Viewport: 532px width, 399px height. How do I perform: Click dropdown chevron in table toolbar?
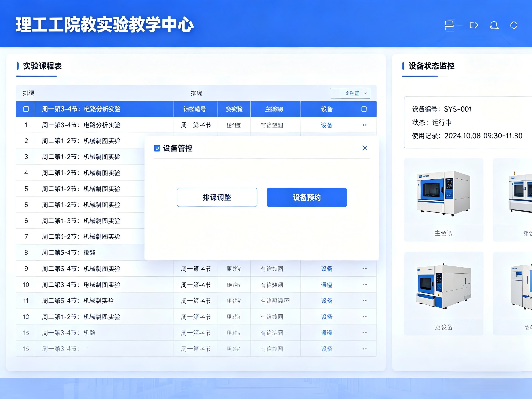(x=365, y=93)
